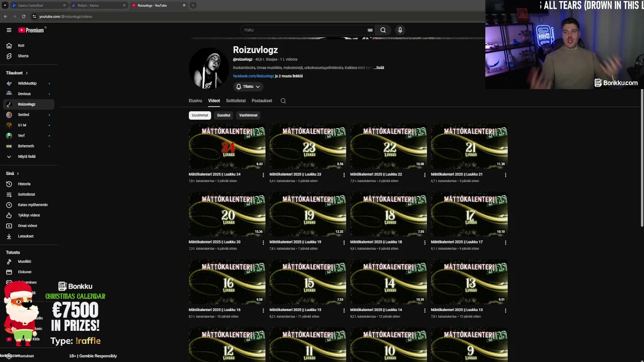Open Mättökalenteri 2025 Luukku 19 title
Screen dimensions: 644x362
tap(295, 242)
